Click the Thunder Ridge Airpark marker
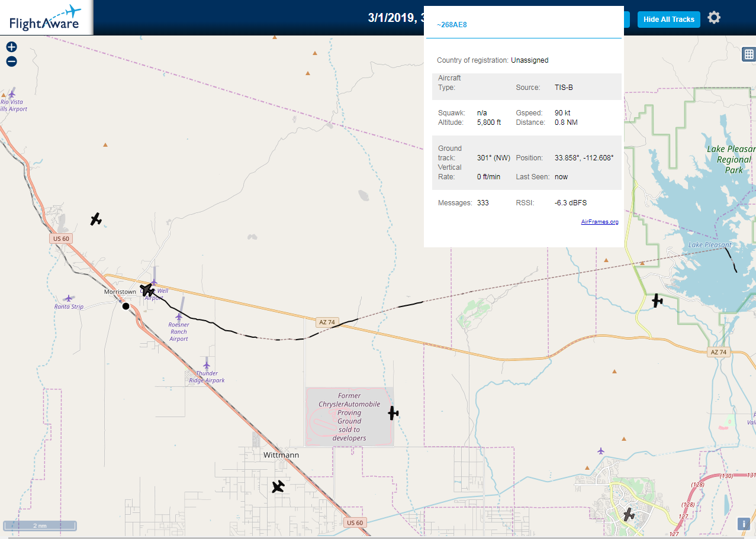Image resolution: width=756 pixels, height=539 pixels. [207, 365]
